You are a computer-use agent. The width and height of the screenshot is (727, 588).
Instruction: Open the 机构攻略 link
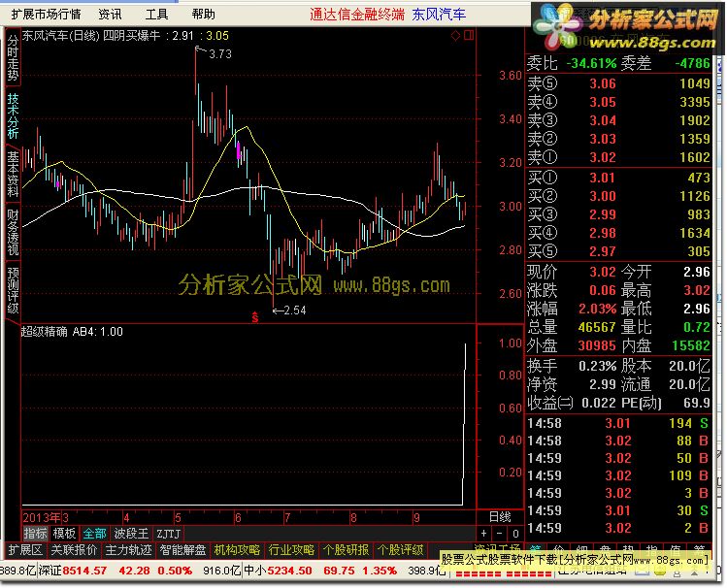pos(237,550)
